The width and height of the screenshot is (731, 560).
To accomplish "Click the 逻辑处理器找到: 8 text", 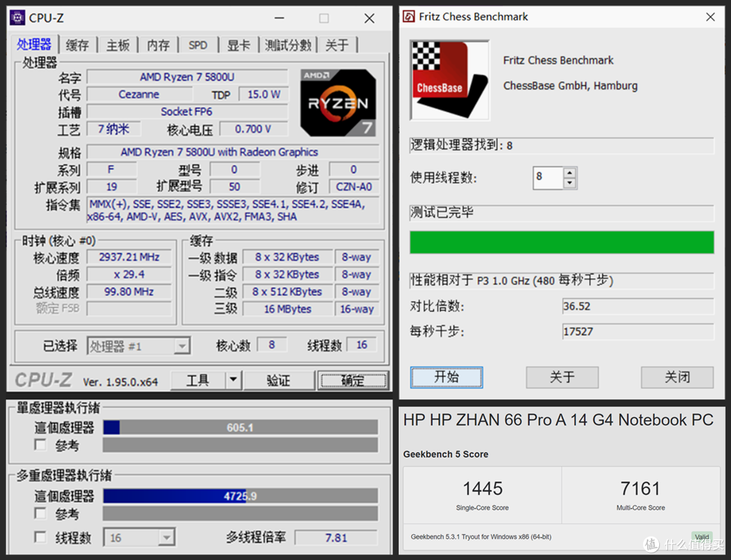I will point(461,145).
